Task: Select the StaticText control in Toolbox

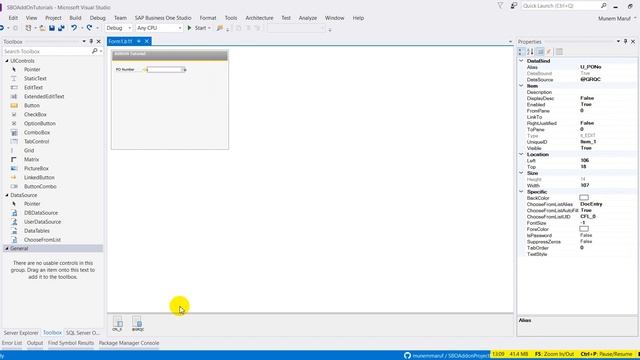Action: 35,78
